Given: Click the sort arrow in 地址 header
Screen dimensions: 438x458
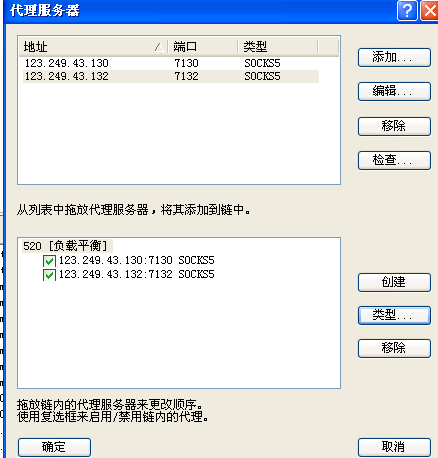Looking at the screenshot, I should tap(159, 47).
